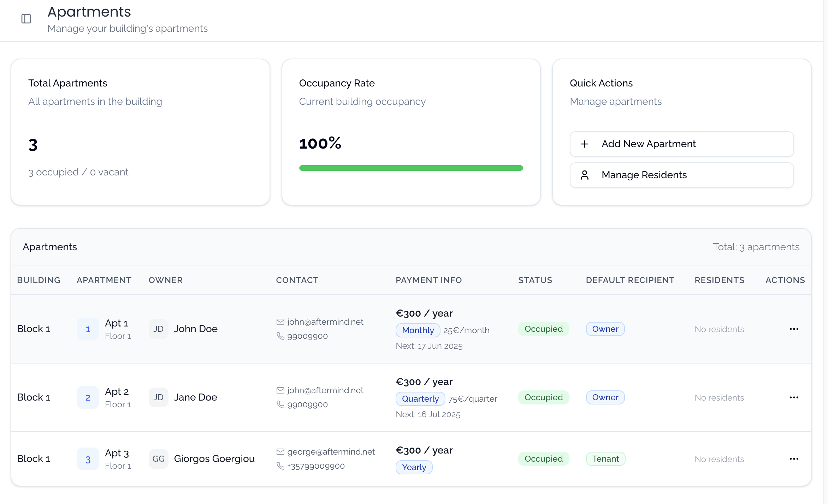Click the Payment Info column header

(x=428, y=280)
